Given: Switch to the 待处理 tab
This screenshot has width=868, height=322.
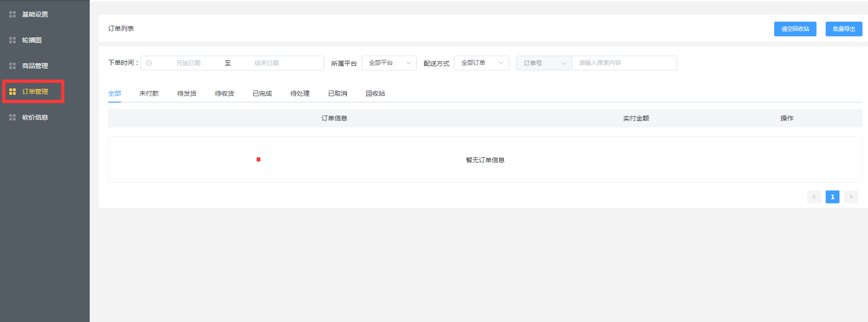Looking at the screenshot, I should [x=300, y=93].
